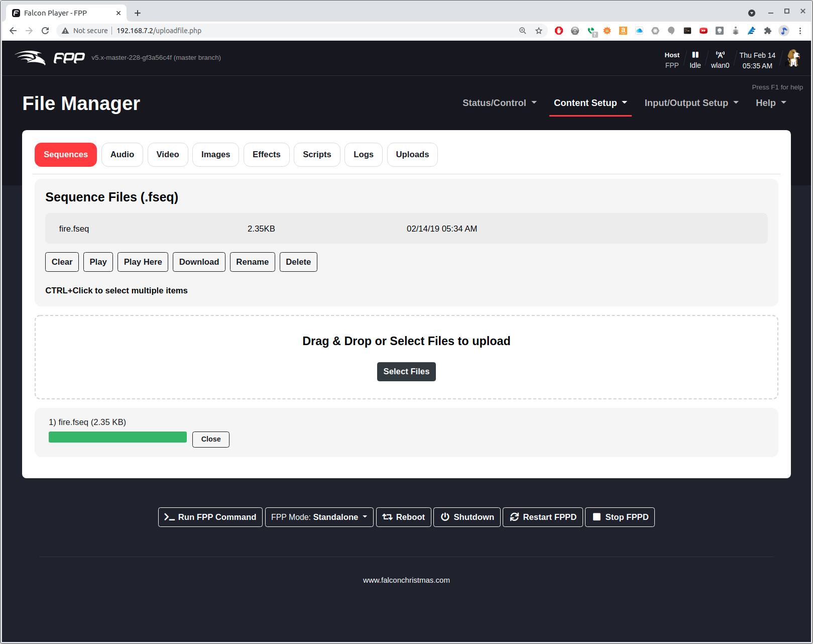Screen dimensions: 813x644
Task: Click the reboot loop icon on the Reboot button
Action: 388,517
